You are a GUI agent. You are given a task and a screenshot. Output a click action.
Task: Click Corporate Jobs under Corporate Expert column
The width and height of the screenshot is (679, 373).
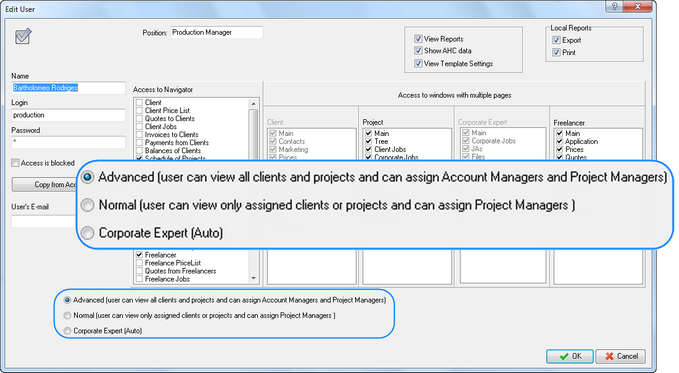pos(466,141)
